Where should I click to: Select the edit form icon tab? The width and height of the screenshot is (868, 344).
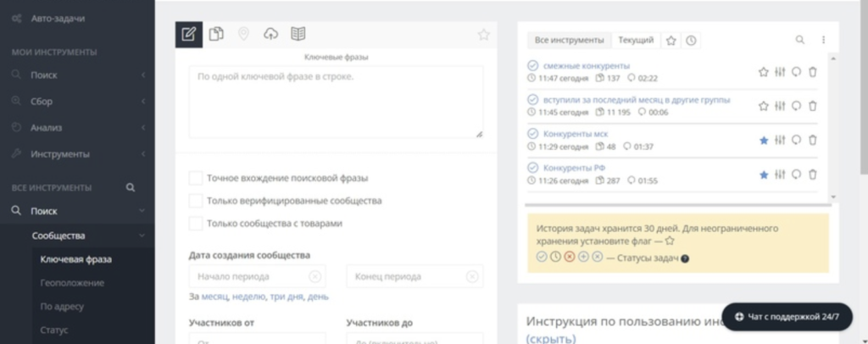pyautogui.click(x=189, y=34)
